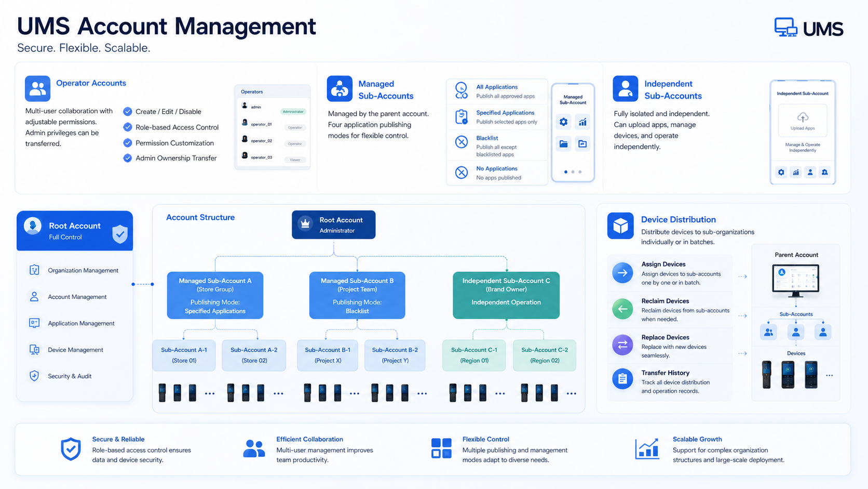Click the settings gear in Managed Sub-Account phone
The width and height of the screenshot is (868, 489).
pyautogui.click(x=563, y=122)
